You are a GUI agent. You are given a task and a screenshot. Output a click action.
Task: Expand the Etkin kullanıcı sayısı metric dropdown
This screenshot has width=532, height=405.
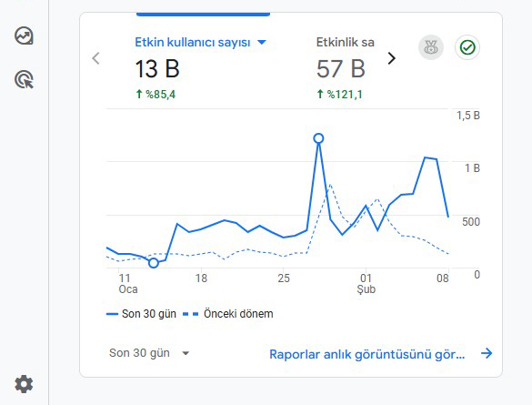pyautogui.click(x=262, y=43)
